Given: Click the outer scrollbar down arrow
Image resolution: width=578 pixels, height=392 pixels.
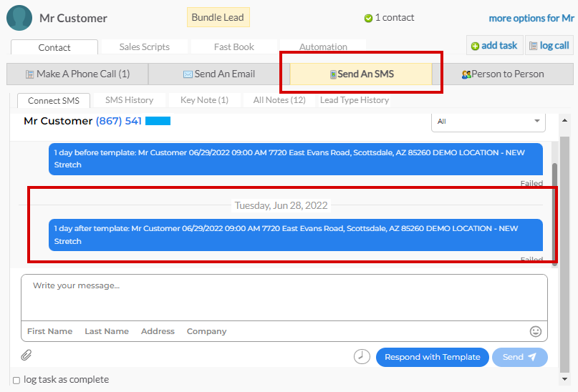Looking at the screenshot, I should tap(564, 378).
